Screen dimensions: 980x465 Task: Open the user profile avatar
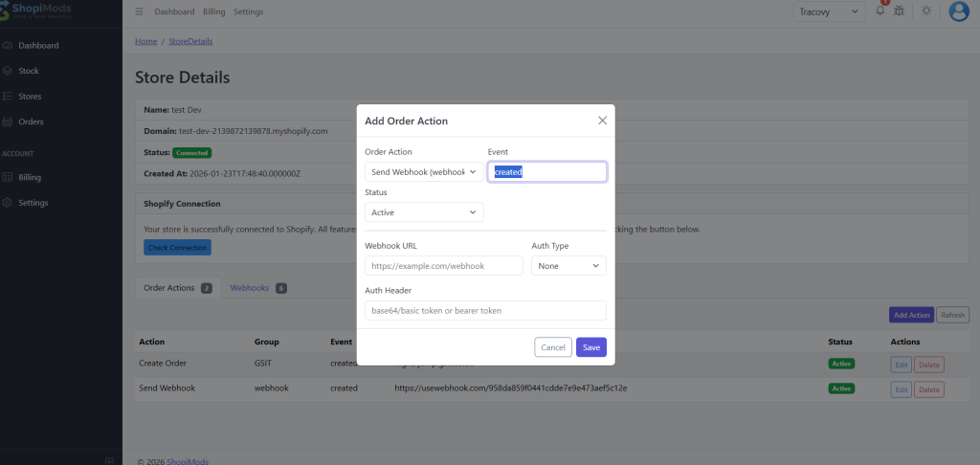tap(958, 11)
